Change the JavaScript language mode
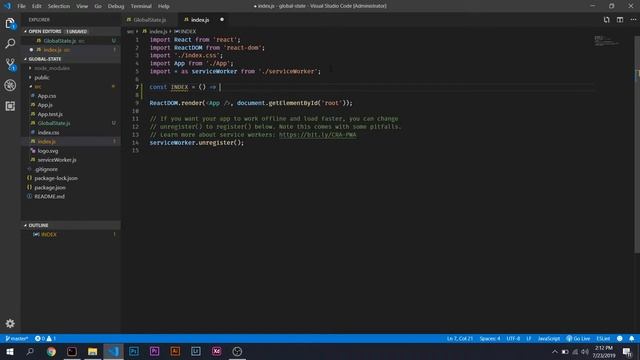The image size is (640, 360). 549,338
